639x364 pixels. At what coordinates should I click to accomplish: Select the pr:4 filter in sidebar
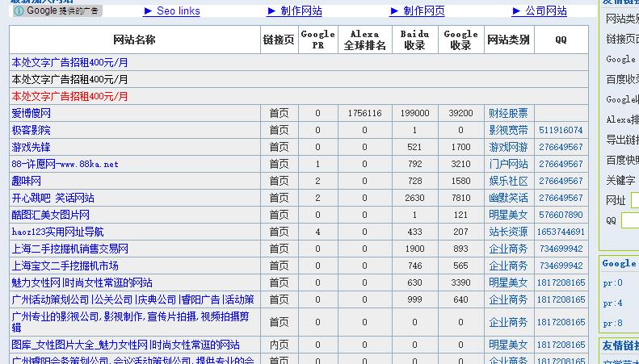pyautogui.click(x=613, y=303)
